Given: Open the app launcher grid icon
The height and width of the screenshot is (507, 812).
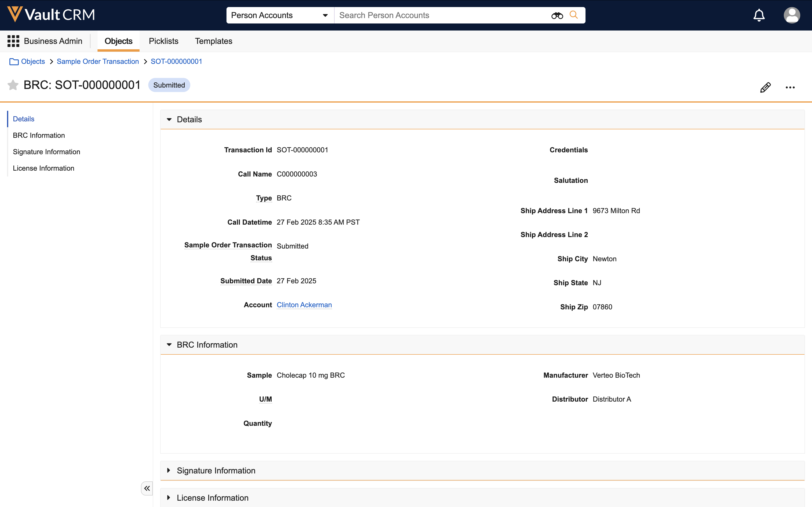Looking at the screenshot, I should point(13,41).
